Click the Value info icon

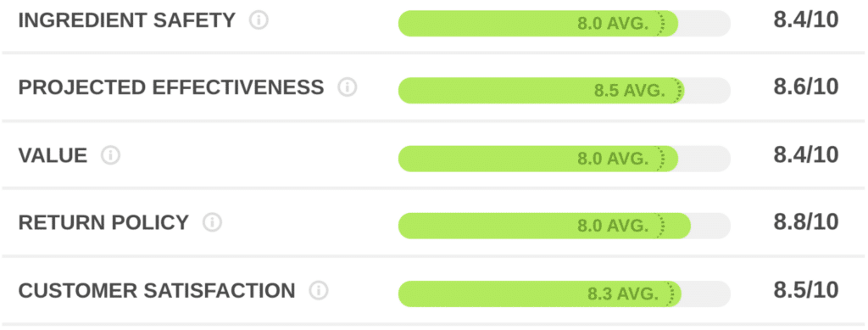(111, 155)
